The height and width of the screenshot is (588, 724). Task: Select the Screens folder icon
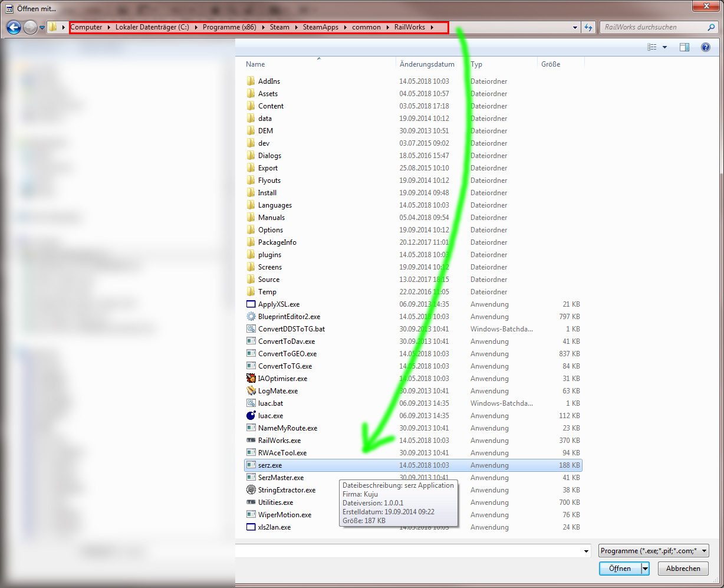[251, 267]
